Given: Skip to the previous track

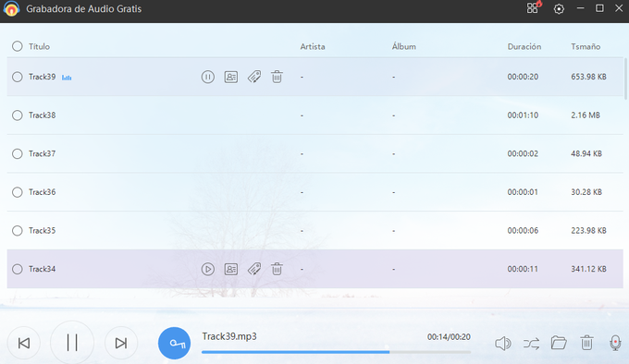Looking at the screenshot, I should click(x=24, y=343).
